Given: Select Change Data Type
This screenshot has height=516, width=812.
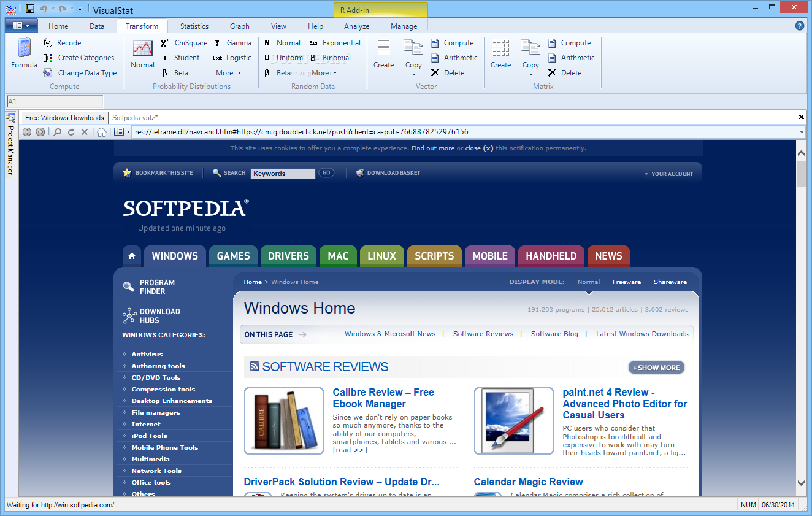Looking at the screenshot, I should 80,73.
